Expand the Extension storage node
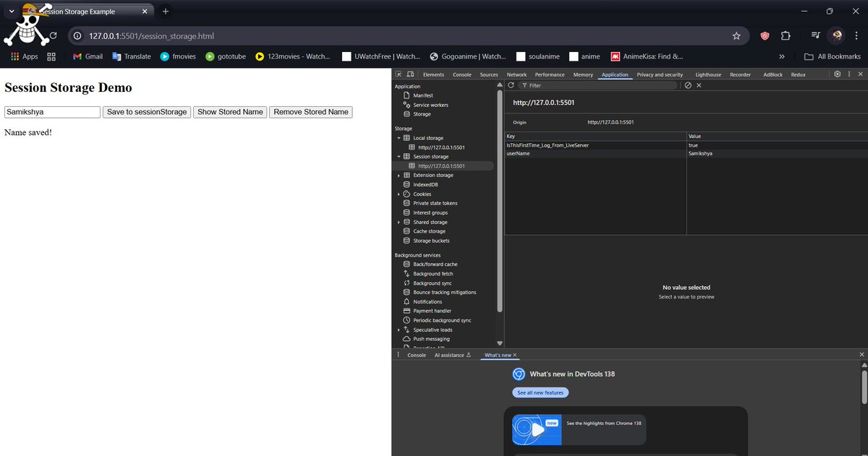The image size is (868, 456). coord(399,176)
